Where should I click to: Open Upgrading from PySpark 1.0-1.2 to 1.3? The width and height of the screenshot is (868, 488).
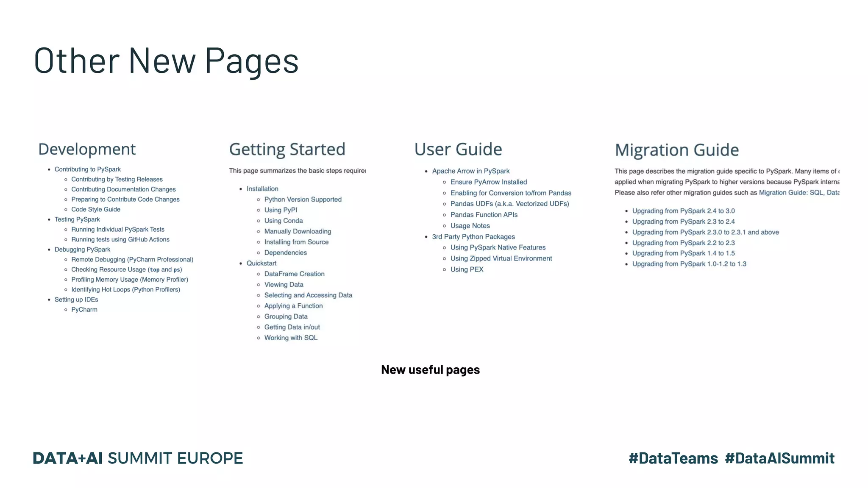[690, 264]
